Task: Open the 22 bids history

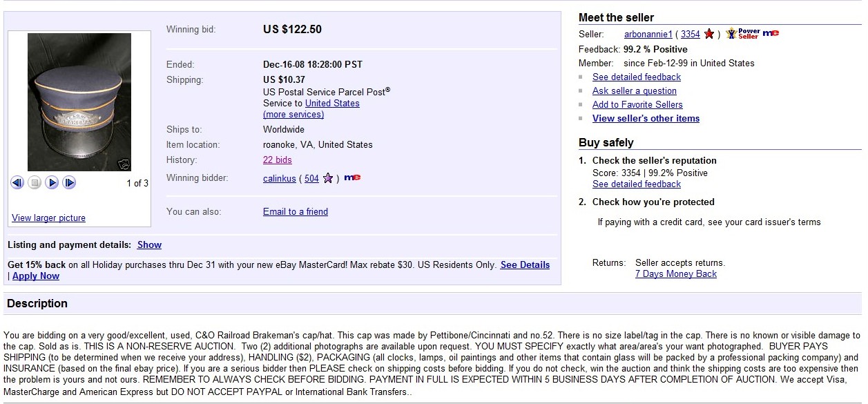Action: 278,160
